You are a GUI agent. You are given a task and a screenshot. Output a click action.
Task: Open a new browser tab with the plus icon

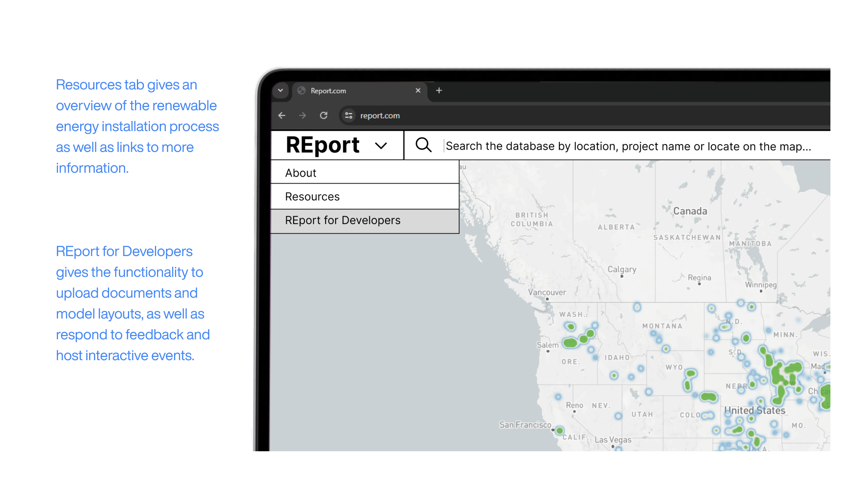coord(439,91)
